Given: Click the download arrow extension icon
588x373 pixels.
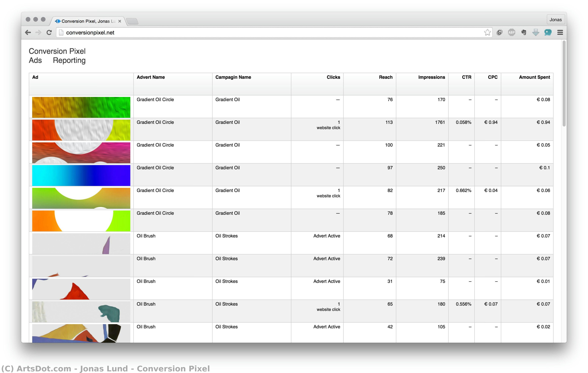Looking at the screenshot, I should tap(536, 32).
